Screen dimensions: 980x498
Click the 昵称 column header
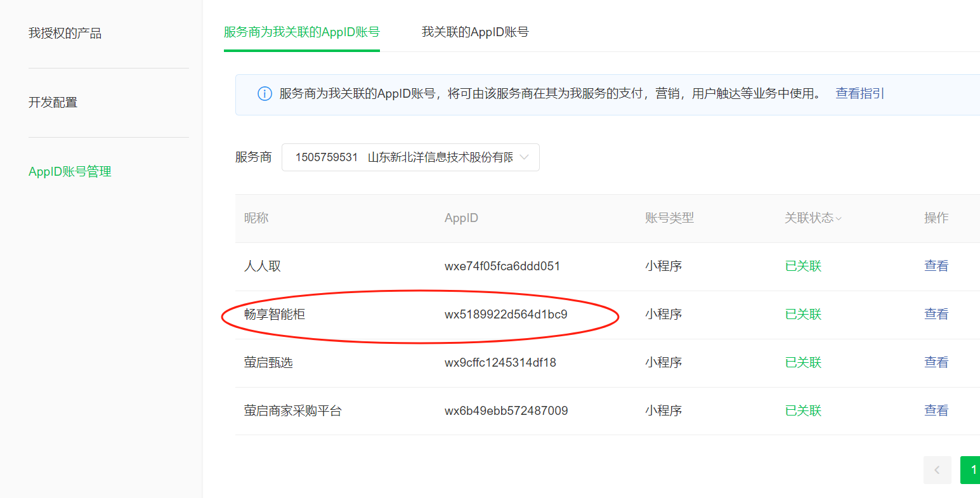(256, 218)
